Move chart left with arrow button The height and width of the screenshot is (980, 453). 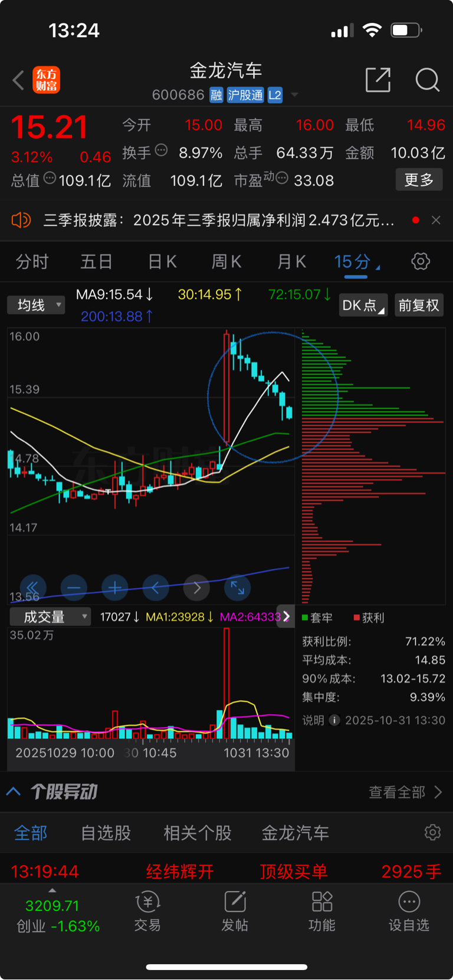(156, 588)
